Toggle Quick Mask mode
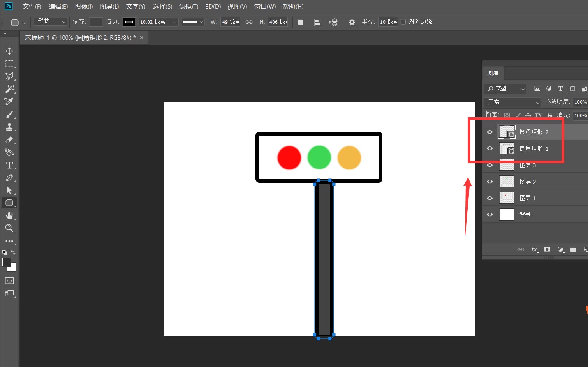588x367 pixels. pos(9,281)
